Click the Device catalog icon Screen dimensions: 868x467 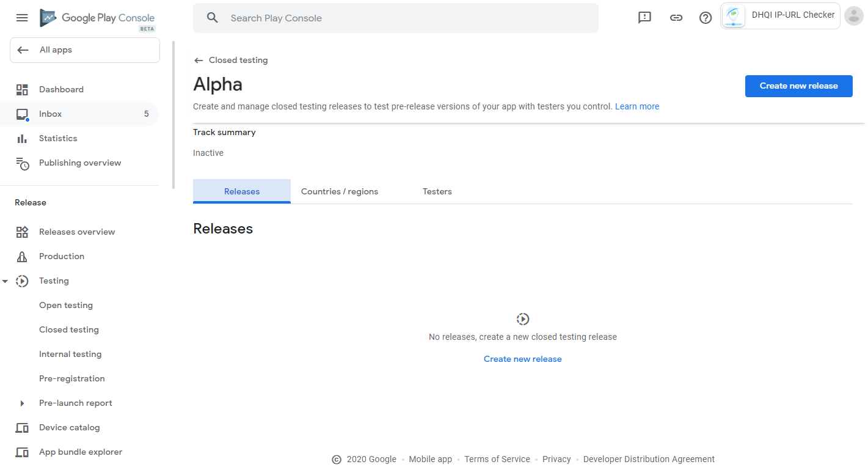click(x=22, y=428)
